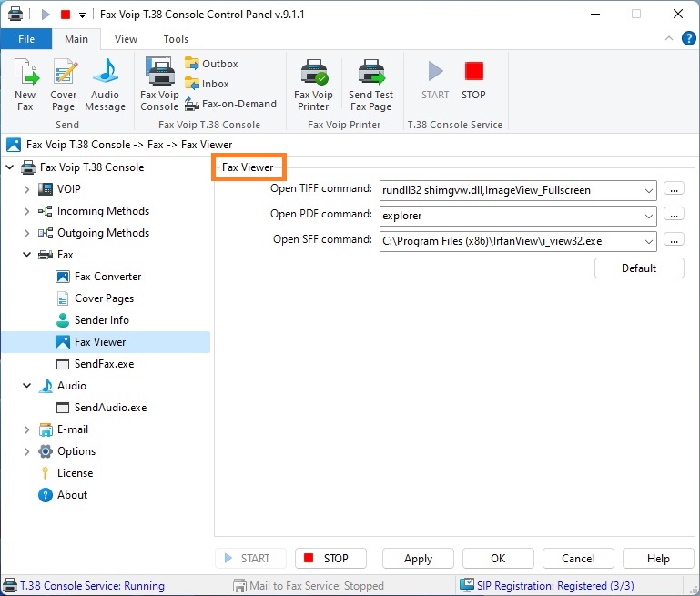Screen dimensions: 700x596
Task: Click the bottom START button
Action: coord(250,558)
